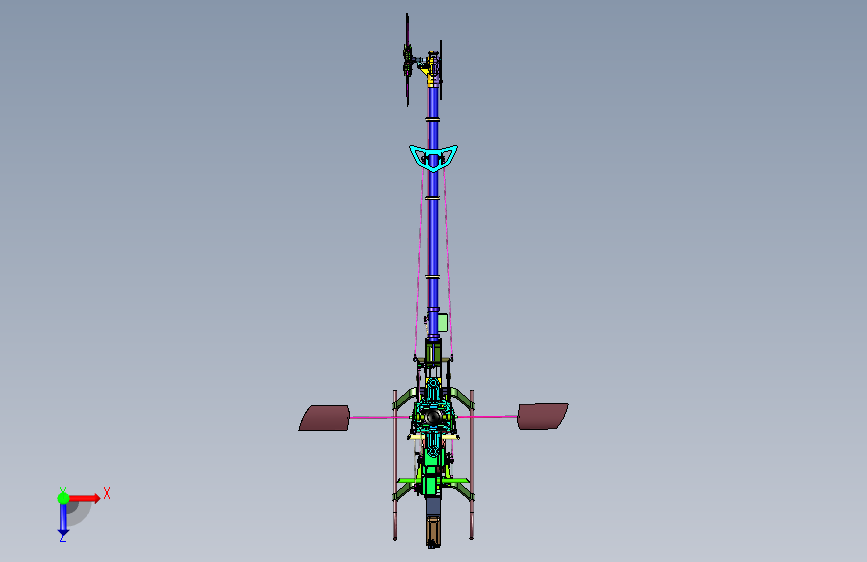Select the cyan horizontal tail fin

point(433,157)
